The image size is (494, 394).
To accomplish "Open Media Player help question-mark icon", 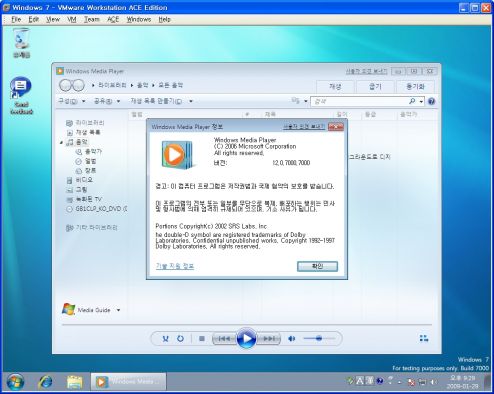I will pos(431,101).
